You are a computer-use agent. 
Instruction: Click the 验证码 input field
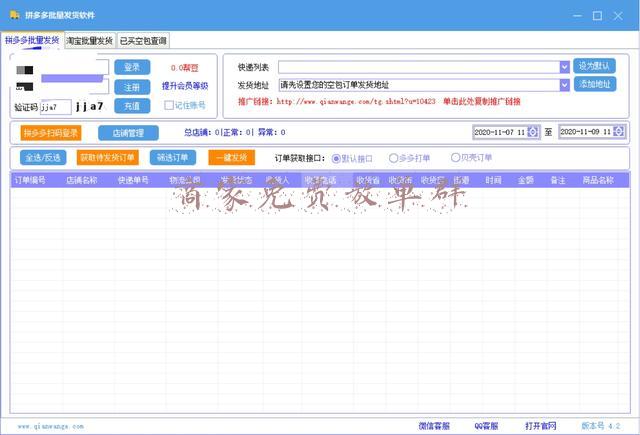(x=56, y=107)
